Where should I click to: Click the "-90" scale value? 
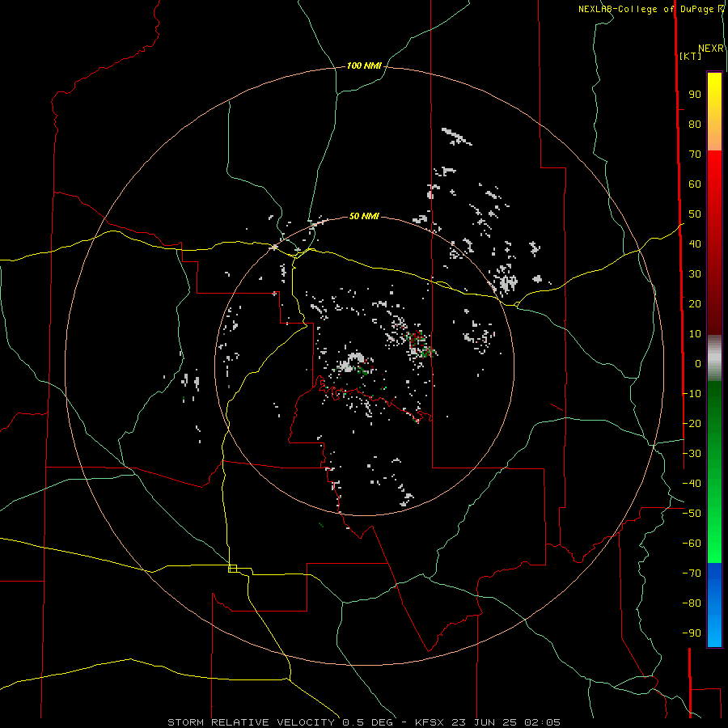pyautogui.click(x=692, y=633)
